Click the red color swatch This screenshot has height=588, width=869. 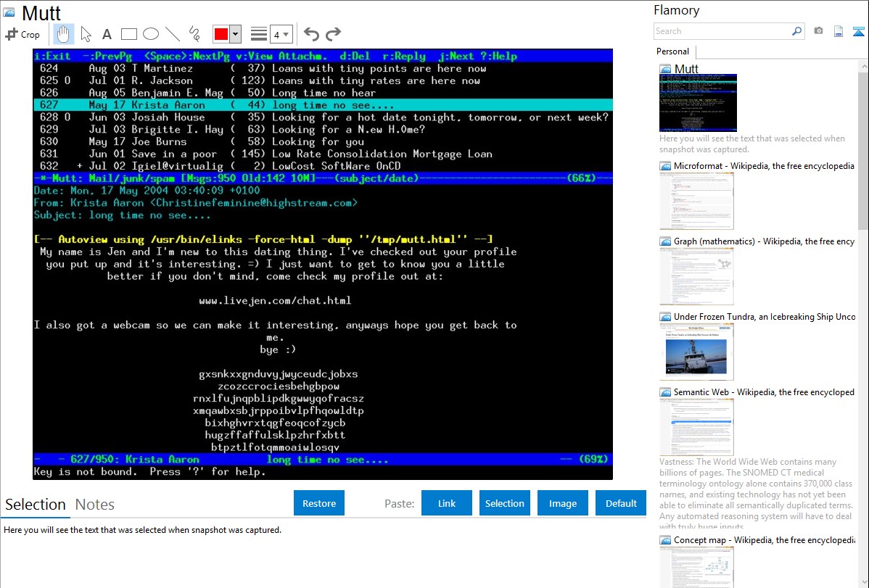[x=221, y=34]
